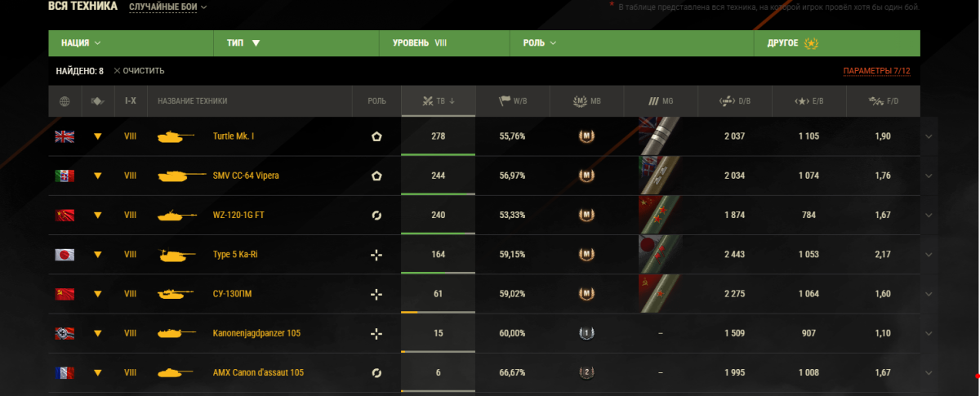Sort by the W/B win rate column
This screenshot has height=396, width=980.
pos(512,101)
